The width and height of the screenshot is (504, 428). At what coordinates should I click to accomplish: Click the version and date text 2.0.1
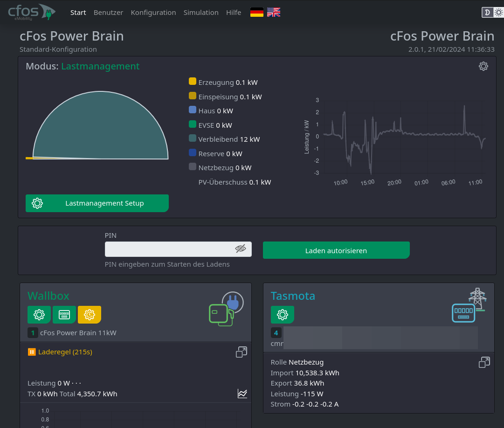coord(451,49)
